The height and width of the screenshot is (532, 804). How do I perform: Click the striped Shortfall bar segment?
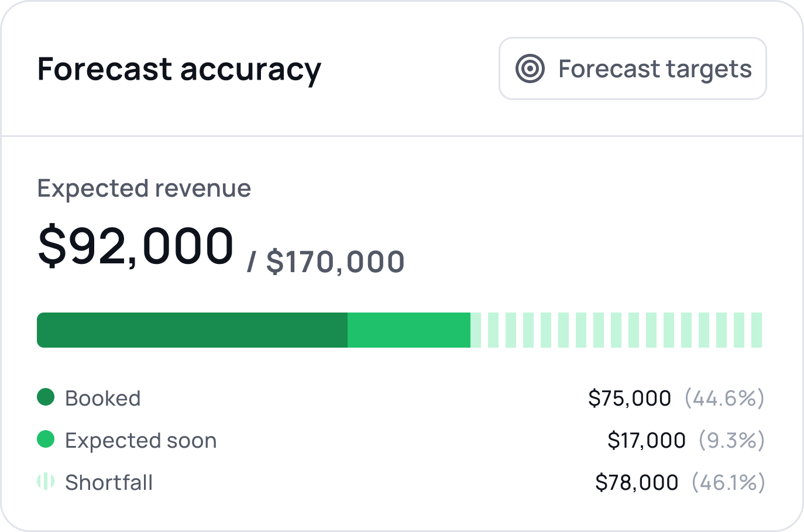tap(616, 330)
